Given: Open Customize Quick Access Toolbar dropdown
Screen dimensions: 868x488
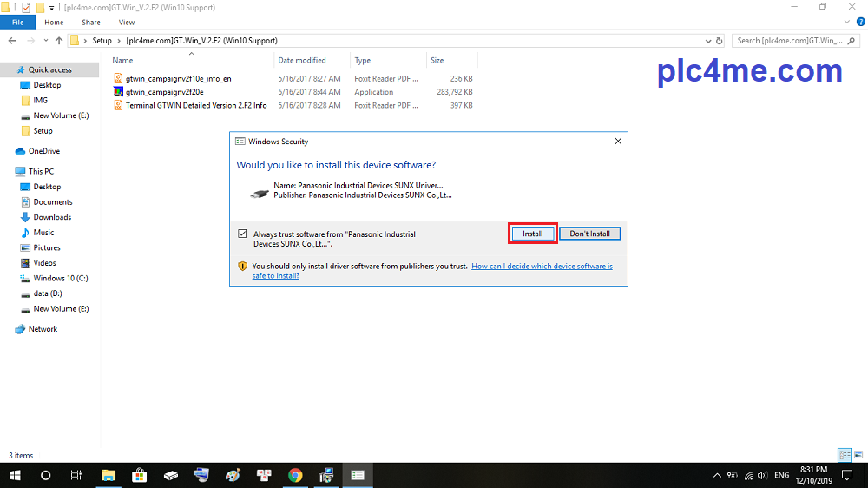Looking at the screenshot, I should [52, 8].
